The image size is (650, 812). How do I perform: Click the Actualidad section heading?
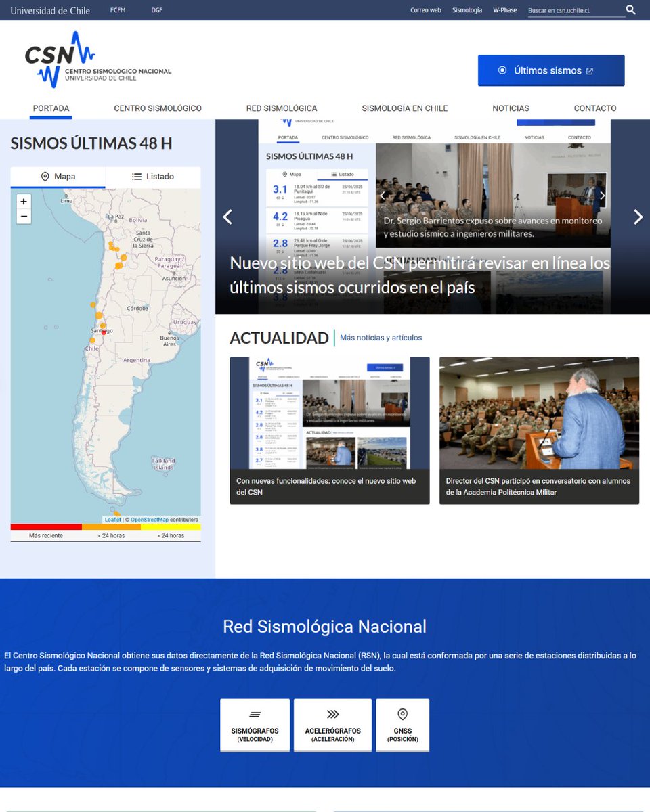279,338
